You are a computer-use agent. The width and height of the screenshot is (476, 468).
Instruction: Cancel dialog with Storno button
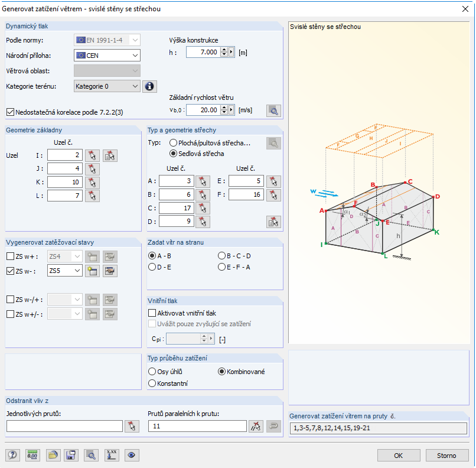[x=447, y=455]
